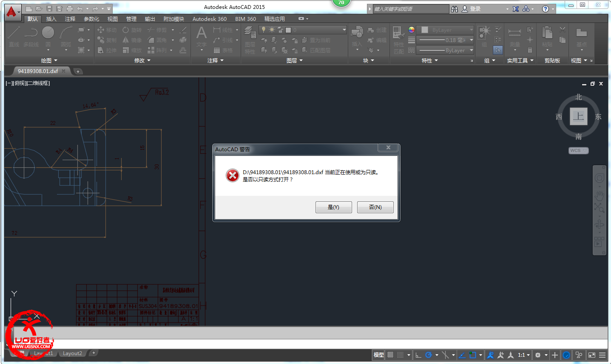Toggle object snap square icon in status bar
Viewport: 611px width, 364px height.
tap(472, 355)
